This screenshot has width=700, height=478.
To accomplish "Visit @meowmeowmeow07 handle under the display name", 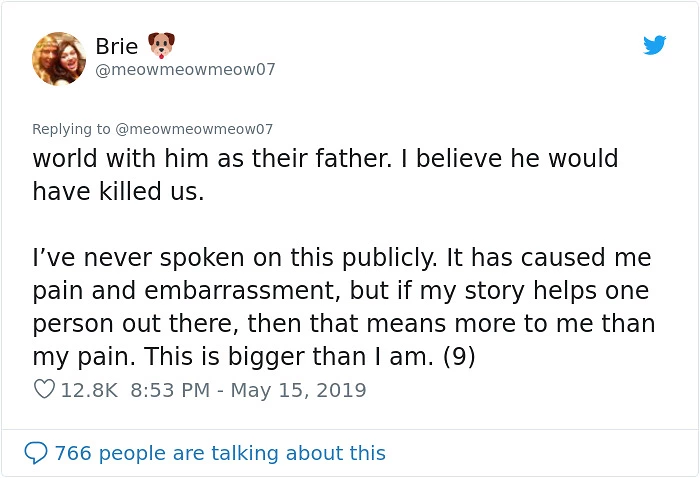I will coord(186,70).
